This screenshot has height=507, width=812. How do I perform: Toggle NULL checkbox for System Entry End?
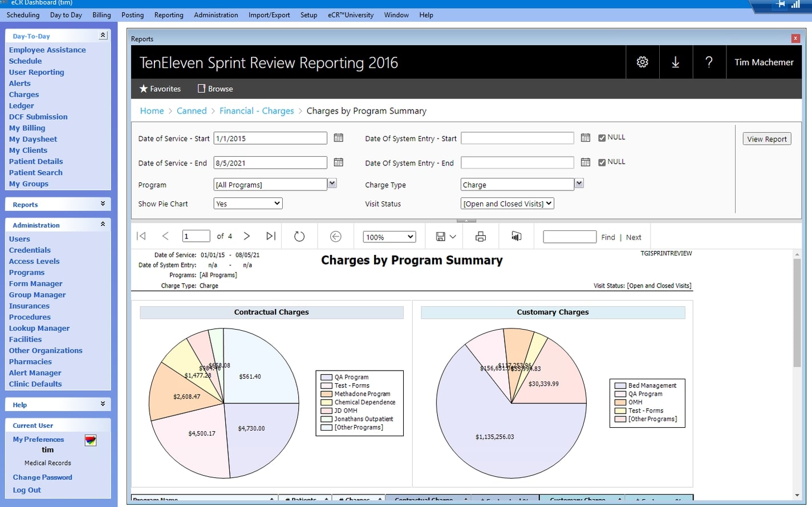pyautogui.click(x=602, y=162)
